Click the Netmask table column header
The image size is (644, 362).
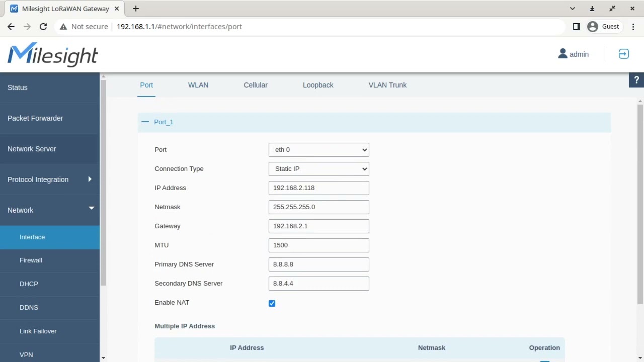pyautogui.click(x=432, y=348)
